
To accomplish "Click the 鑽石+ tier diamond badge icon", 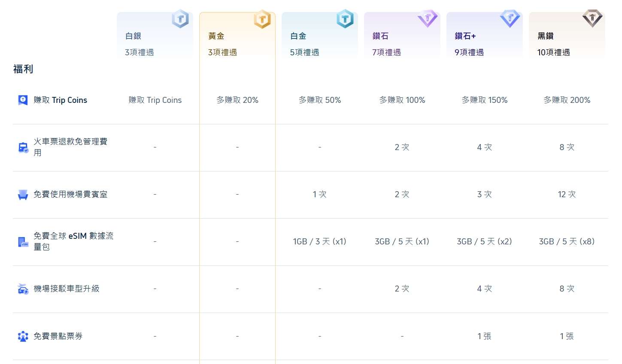I will click(510, 19).
